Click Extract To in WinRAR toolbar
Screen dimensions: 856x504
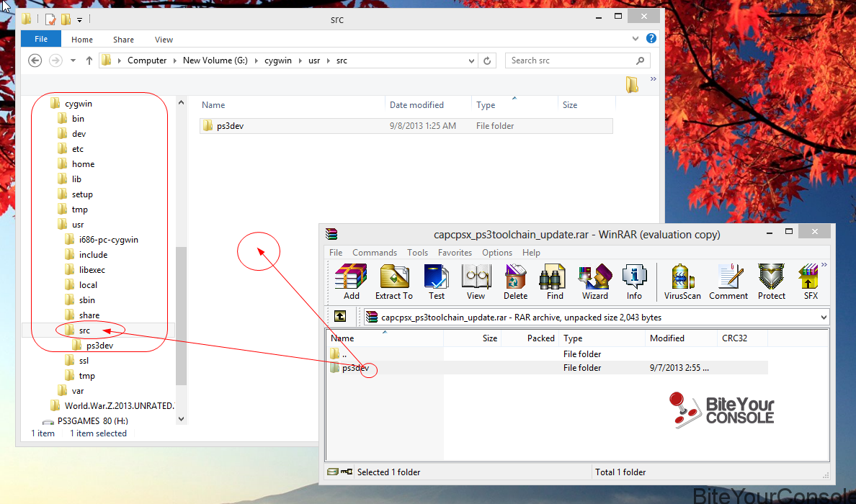(393, 282)
